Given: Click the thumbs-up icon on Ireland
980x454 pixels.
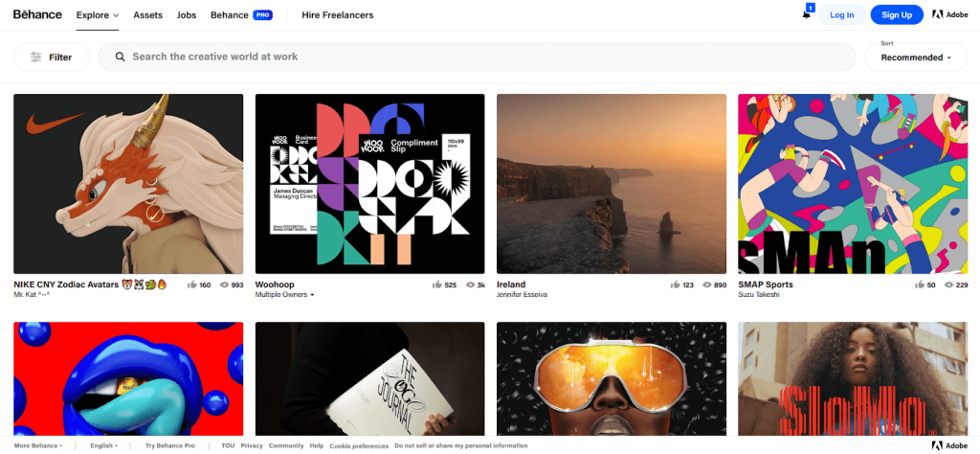Looking at the screenshot, I should [x=675, y=284].
